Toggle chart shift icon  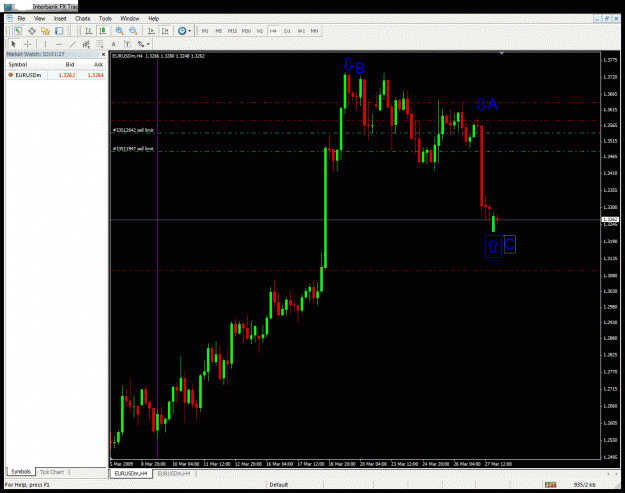tap(165, 31)
